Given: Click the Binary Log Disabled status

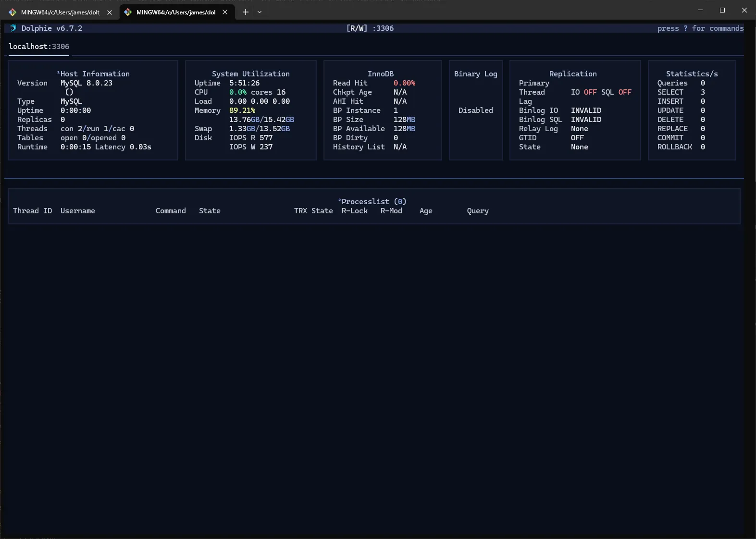Looking at the screenshot, I should [475, 110].
